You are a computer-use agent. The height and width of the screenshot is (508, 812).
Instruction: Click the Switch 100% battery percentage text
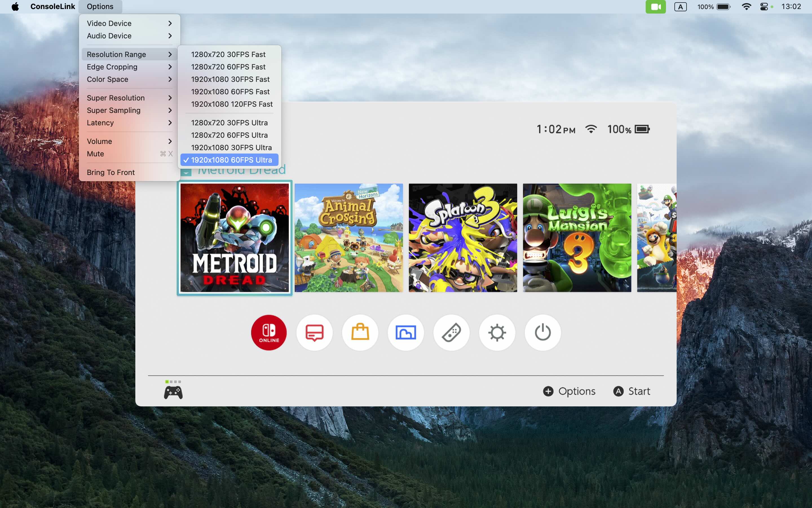tap(619, 129)
